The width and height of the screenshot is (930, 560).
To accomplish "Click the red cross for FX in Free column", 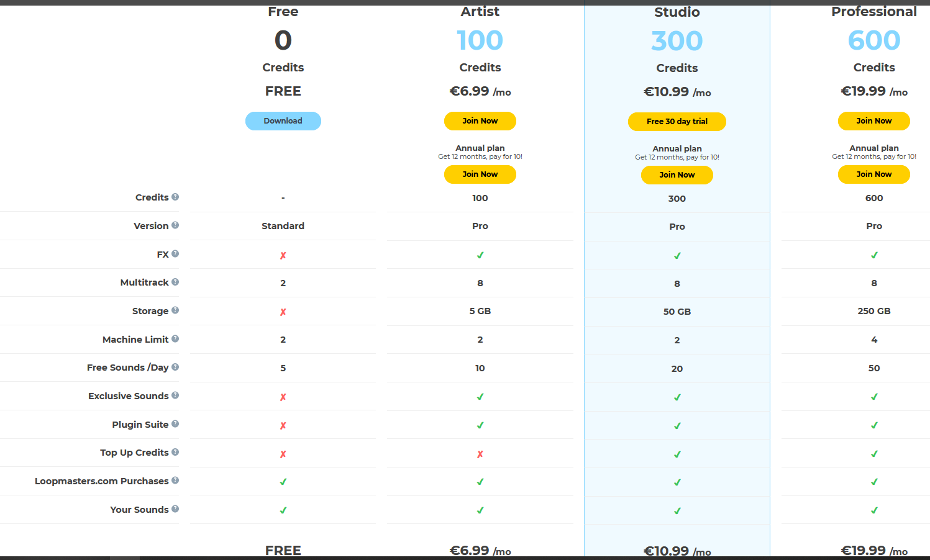I will [283, 255].
